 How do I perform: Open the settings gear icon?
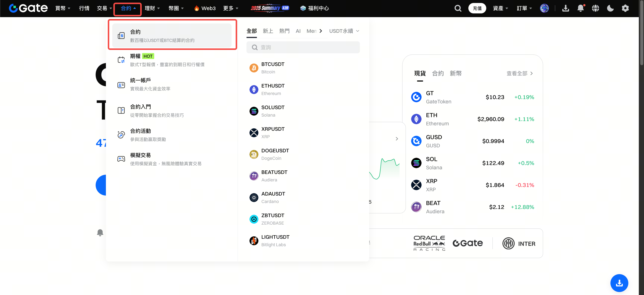pyautogui.click(x=625, y=8)
